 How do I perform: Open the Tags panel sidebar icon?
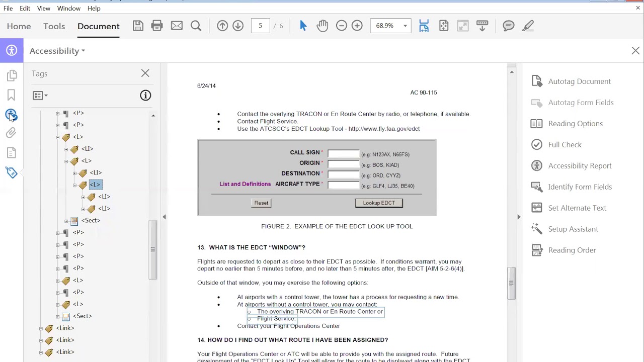pos(12,172)
